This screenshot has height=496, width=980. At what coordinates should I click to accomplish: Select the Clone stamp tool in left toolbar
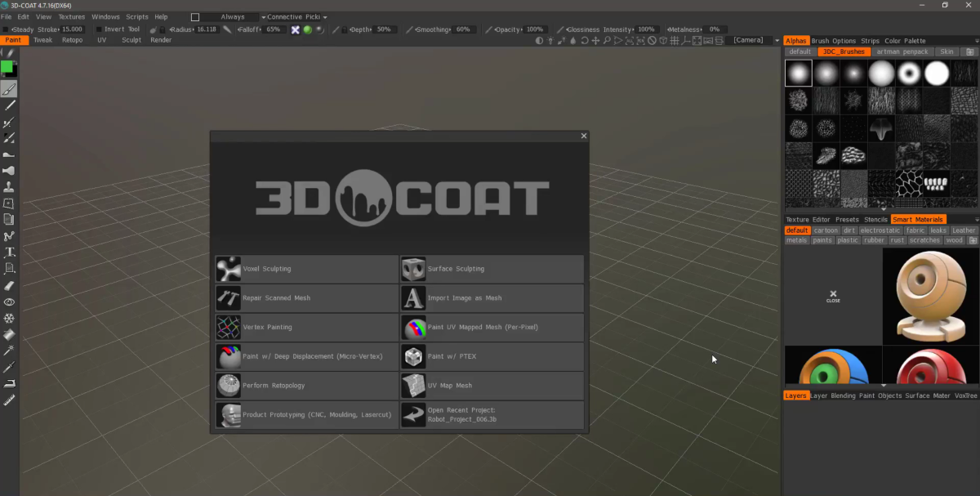tap(9, 187)
